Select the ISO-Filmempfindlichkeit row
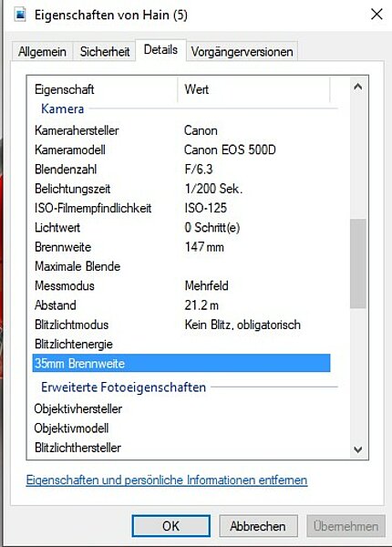The image size is (392, 547). tap(181, 208)
